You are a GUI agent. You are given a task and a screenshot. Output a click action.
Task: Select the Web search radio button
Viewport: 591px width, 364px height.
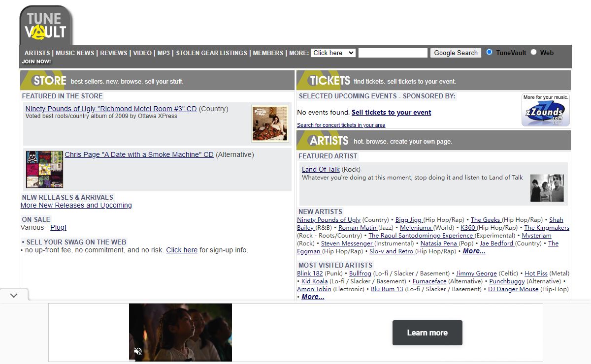click(x=533, y=52)
